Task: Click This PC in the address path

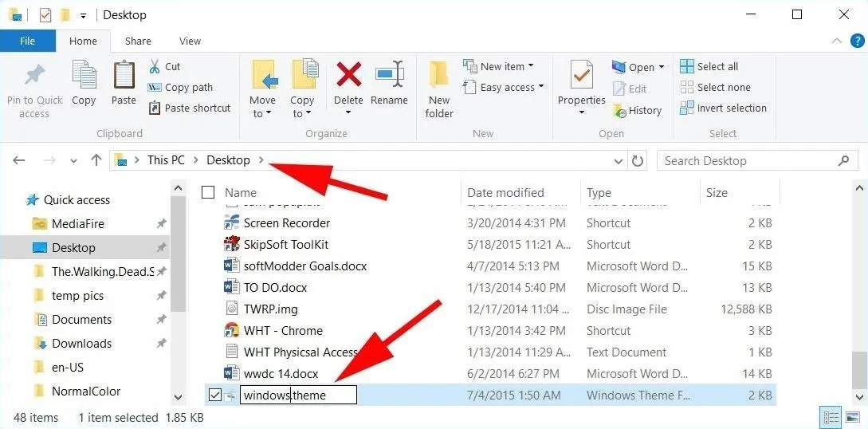Action: [166, 160]
